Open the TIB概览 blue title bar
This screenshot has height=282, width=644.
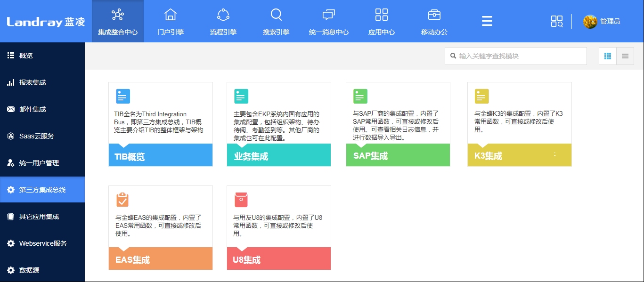coord(161,155)
